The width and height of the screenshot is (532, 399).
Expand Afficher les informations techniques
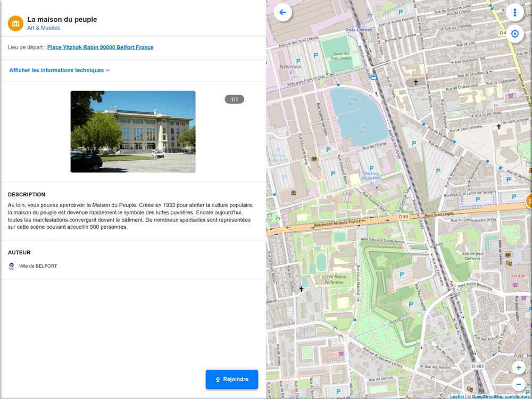pyautogui.click(x=60, y=70)
